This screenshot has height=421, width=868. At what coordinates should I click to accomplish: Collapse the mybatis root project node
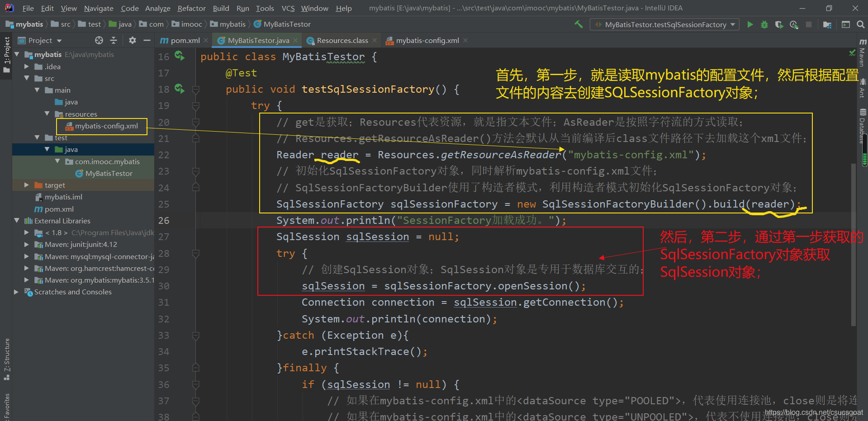point(17,54)
